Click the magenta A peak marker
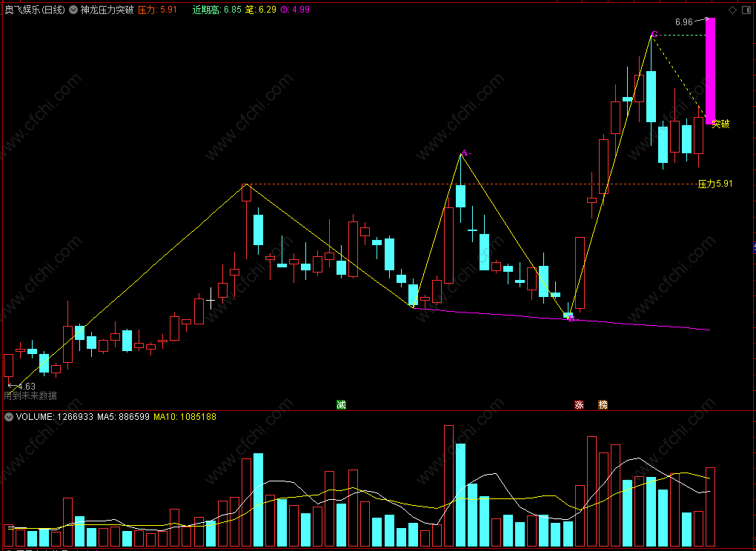This screenshot has height=551, width=756. 464,153
